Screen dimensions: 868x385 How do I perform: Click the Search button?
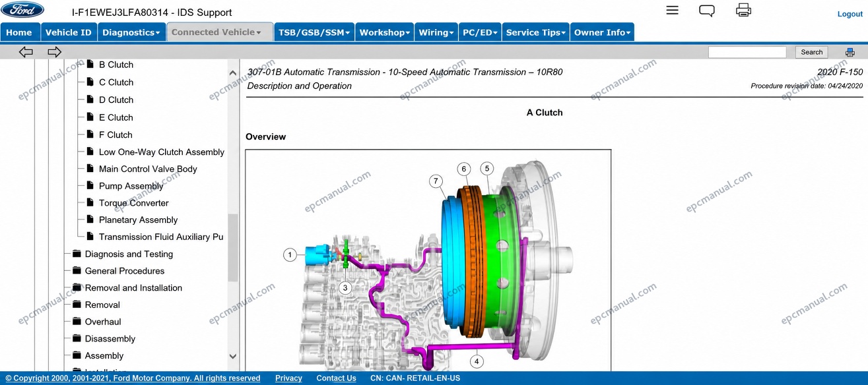pyautogui.click(x=811, y=52)
